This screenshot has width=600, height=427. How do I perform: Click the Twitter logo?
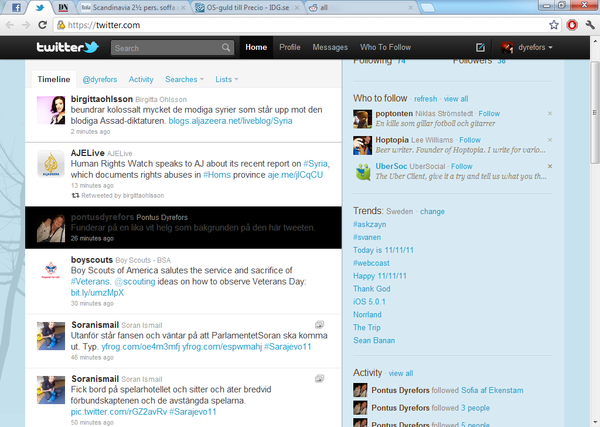pyautogui.click(x=67, y=47)
